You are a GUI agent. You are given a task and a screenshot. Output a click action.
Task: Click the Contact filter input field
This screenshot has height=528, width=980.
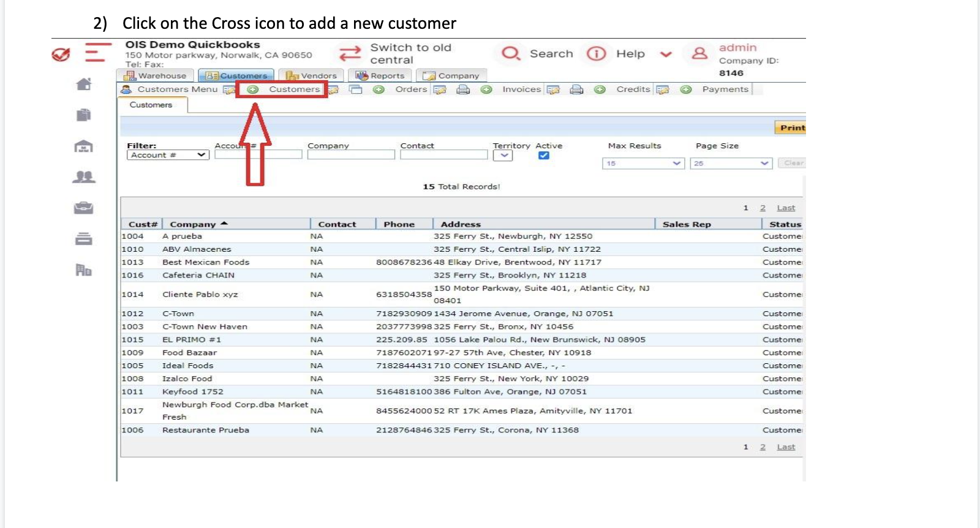(444, 155)
